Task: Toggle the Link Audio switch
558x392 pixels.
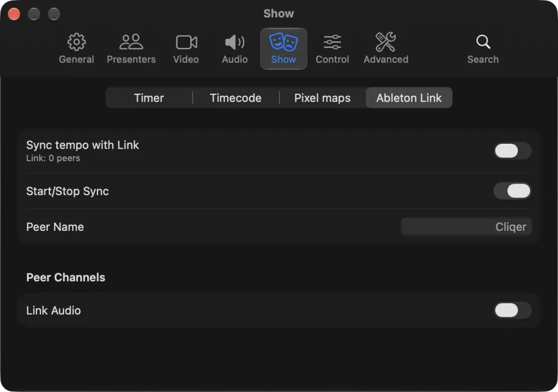Action: [512, 310]
